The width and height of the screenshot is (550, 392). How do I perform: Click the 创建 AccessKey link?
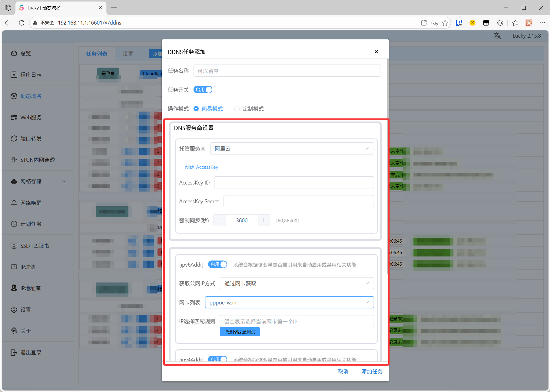[201, 167]
